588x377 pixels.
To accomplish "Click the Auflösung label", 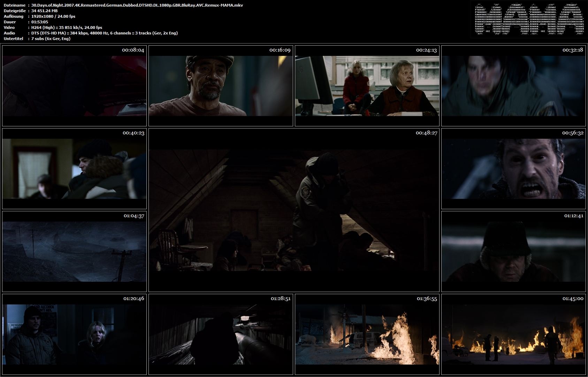I will click(x=14, y=16).
